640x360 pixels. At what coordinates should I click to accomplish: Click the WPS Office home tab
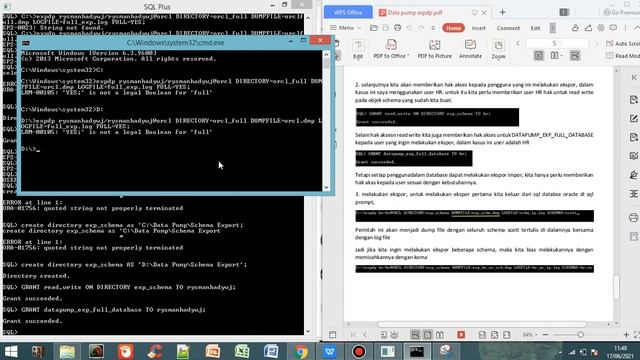coord(348,12)
